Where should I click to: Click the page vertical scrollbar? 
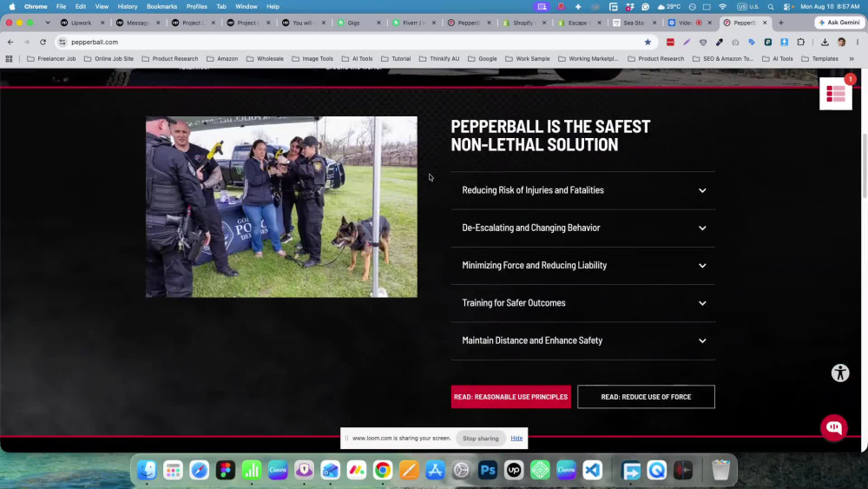865,165
